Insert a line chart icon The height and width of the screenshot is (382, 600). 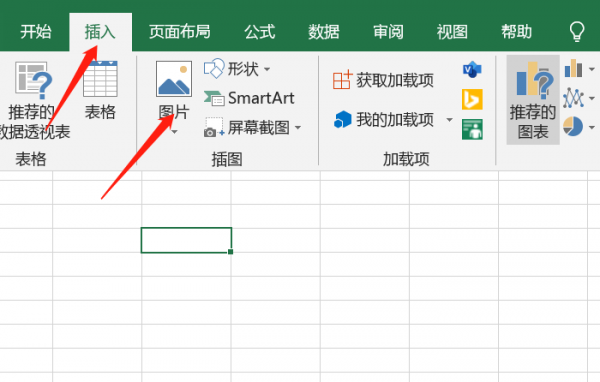tap(573, 98)
